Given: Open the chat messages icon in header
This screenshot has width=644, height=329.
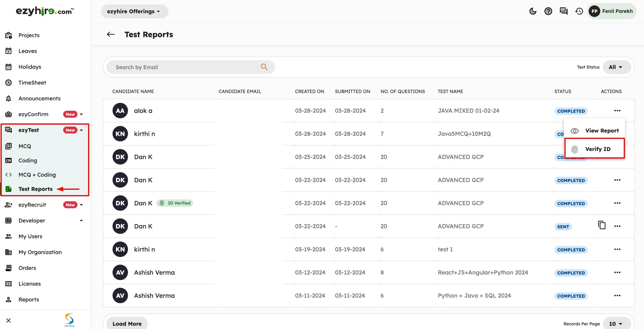Looking at the screenshot, I should [563, 11].
